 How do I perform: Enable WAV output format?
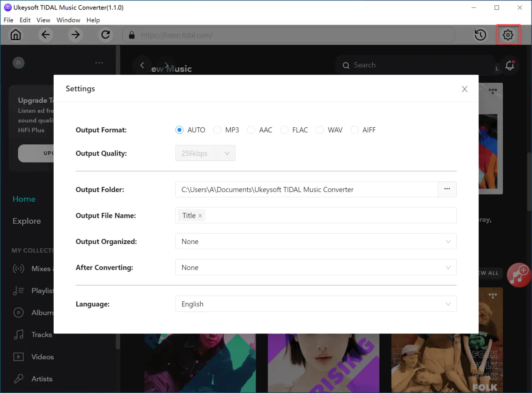pos(320,130)
